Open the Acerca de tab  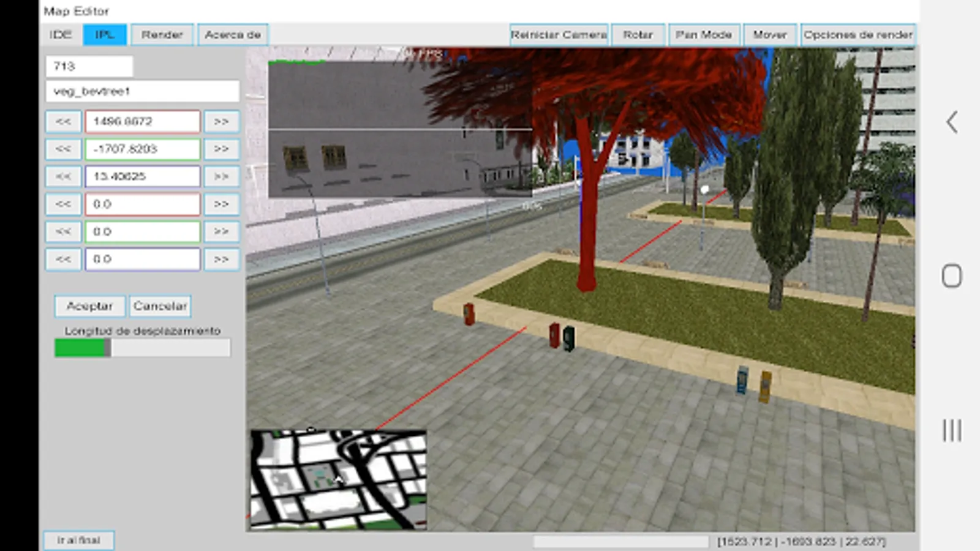(x=233, y=35)
